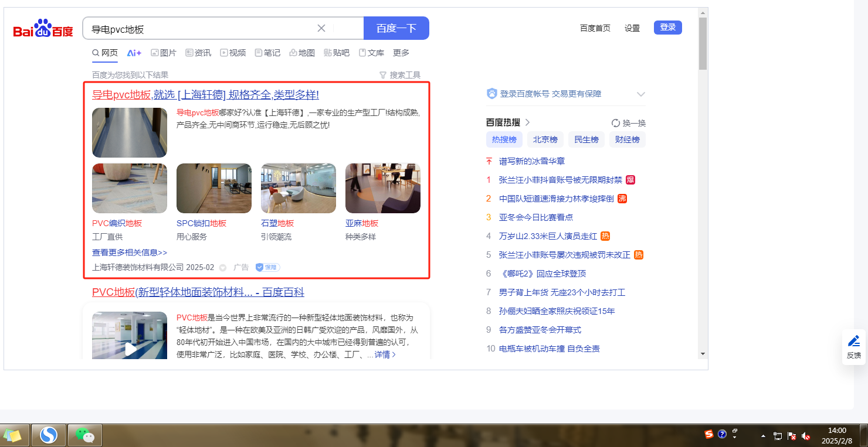Open the 石塑地板 link
Image resolution: width=868 pixels, height=447 pixels.
[x=277, y=223]
